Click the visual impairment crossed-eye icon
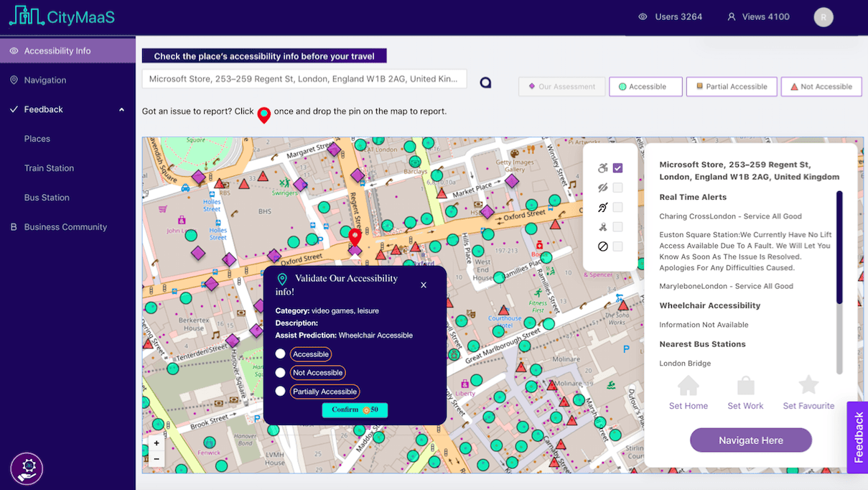 [602, 188]
